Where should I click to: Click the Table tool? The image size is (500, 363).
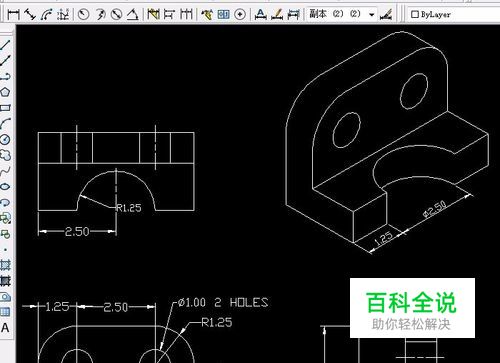(5, 312)
